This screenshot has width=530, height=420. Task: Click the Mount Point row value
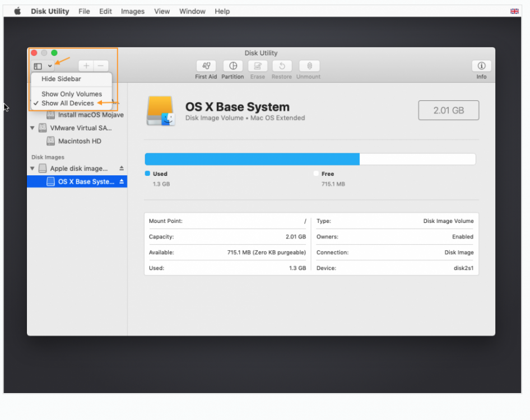pyautogui.click(x=305, y=221)
